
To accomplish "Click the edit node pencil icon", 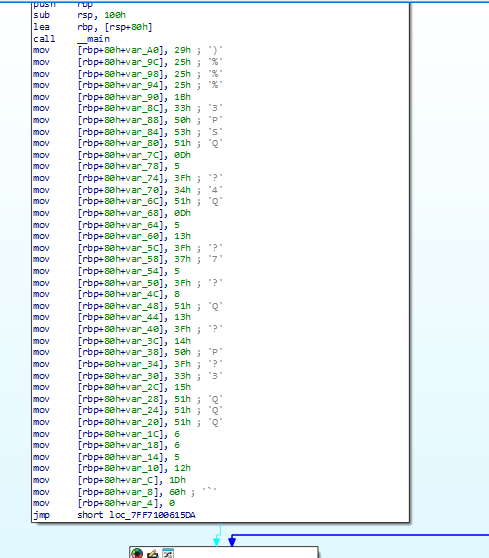I will pos(153,553).
